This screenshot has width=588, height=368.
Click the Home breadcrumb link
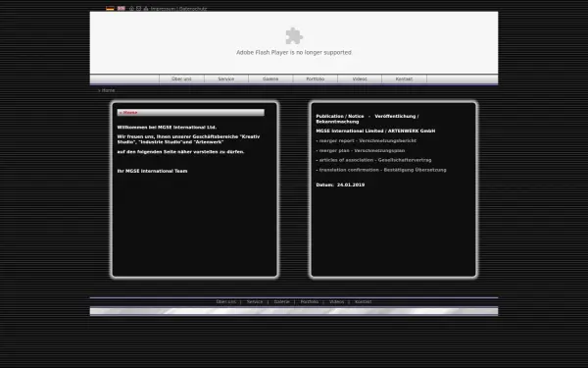108,90
